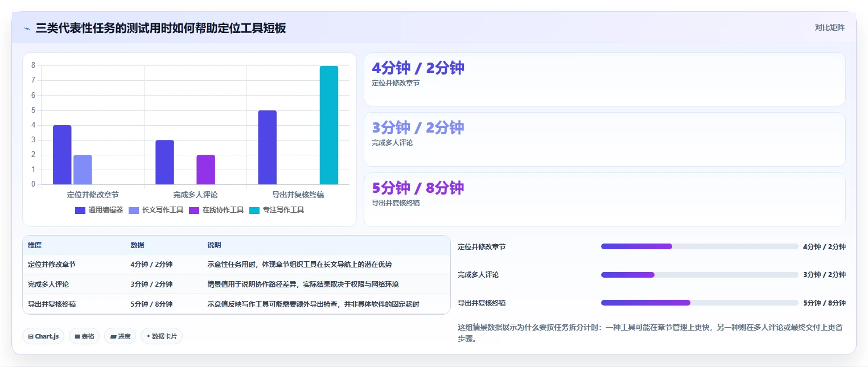Select the 进度 tag chip
Viewport: 868px width, 367px height.
tap(120, 336)
